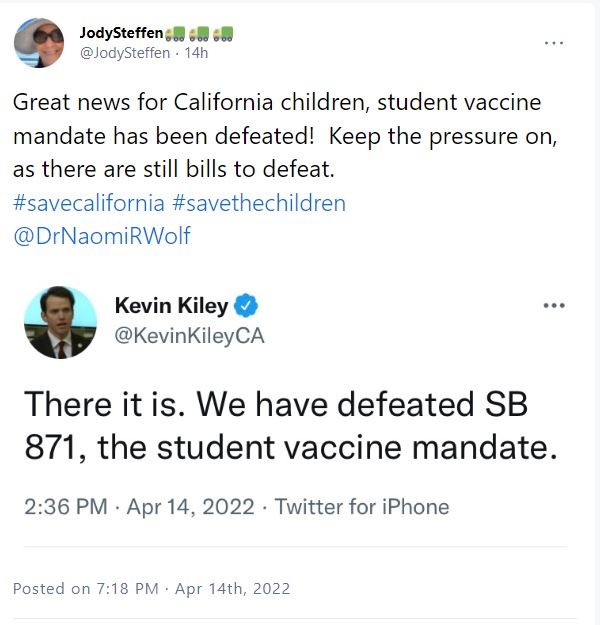Click Kevin Kiley's profile picture
600x625 pixels.
(60, 321)
